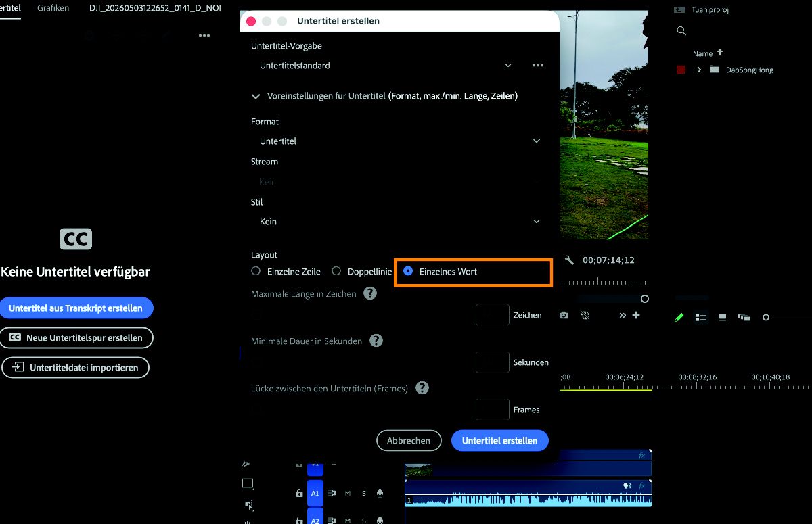The height and width of the screenshot is (524, 812).
Task: Solo track A1 with S button
Action: coord(364,494)
